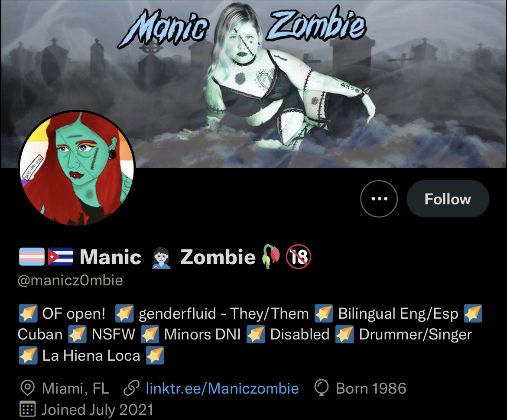Viewport: 507px width, 420px height.
Task: Open the three-dot more options menu
Action: point(379,199)
